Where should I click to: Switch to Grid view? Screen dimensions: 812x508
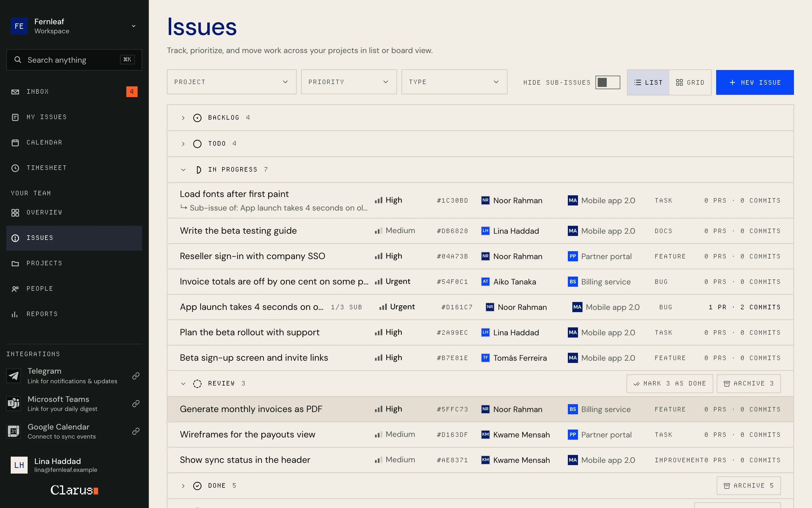(690, 82)
